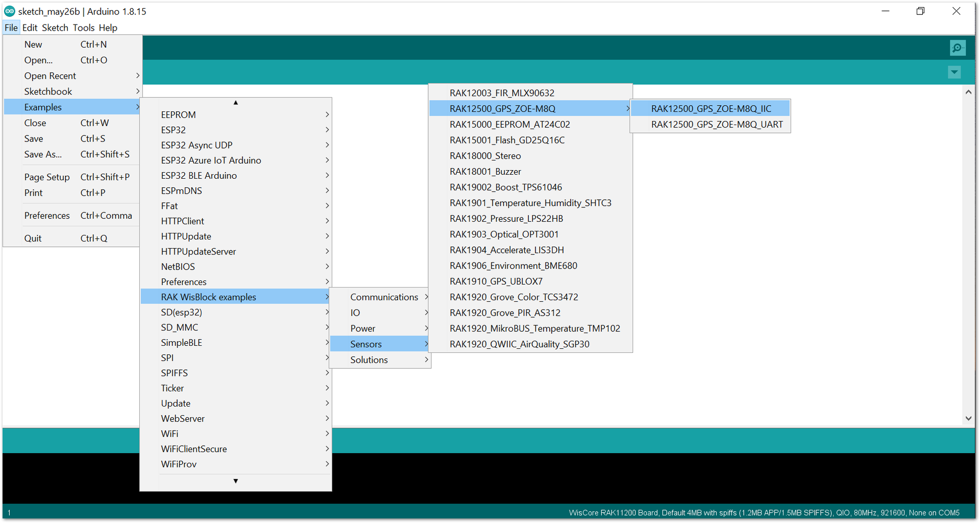
Task: Expand the Open Recent submenu
Action: (x=72, y=76)
